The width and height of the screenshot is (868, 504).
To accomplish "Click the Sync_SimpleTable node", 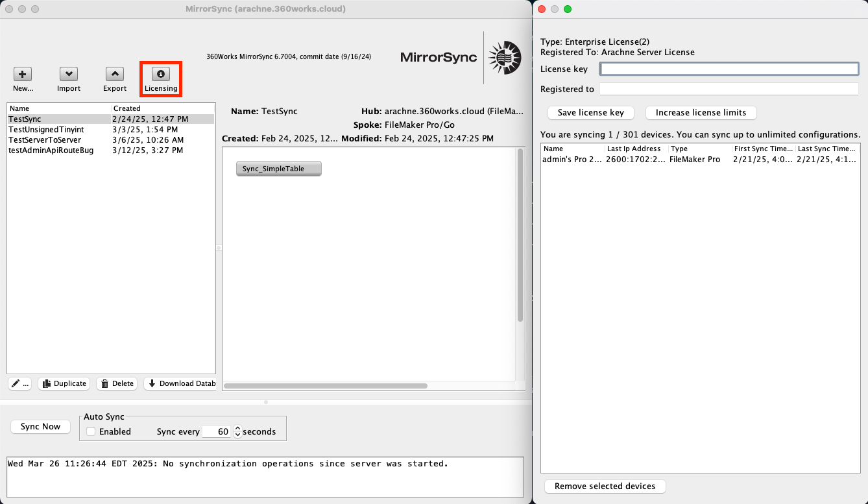I will [279, 169].
